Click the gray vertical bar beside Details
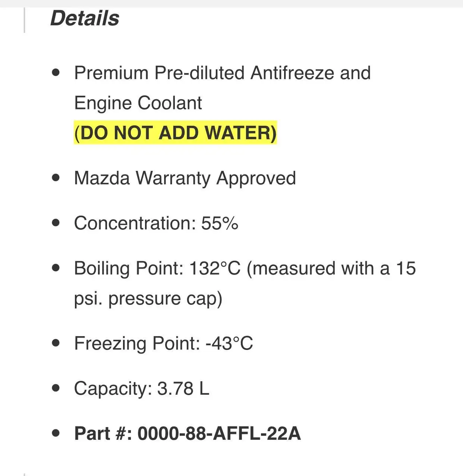Screen dimensions: 463x476 pos(25,20)
